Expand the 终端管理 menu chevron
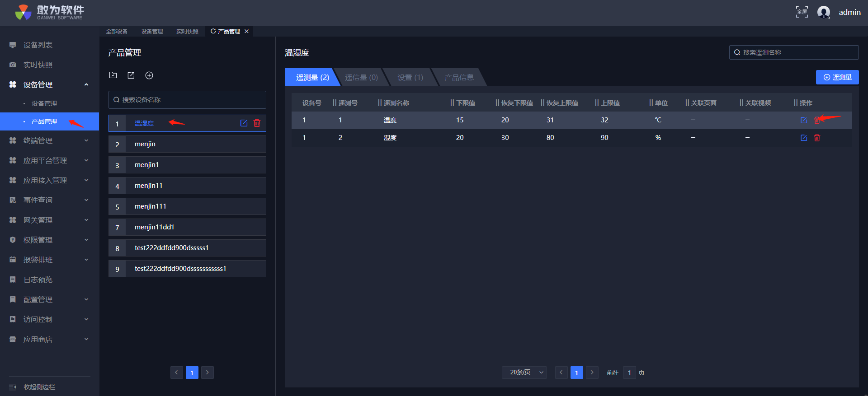 pyautogui.click(x=86, y=141)
